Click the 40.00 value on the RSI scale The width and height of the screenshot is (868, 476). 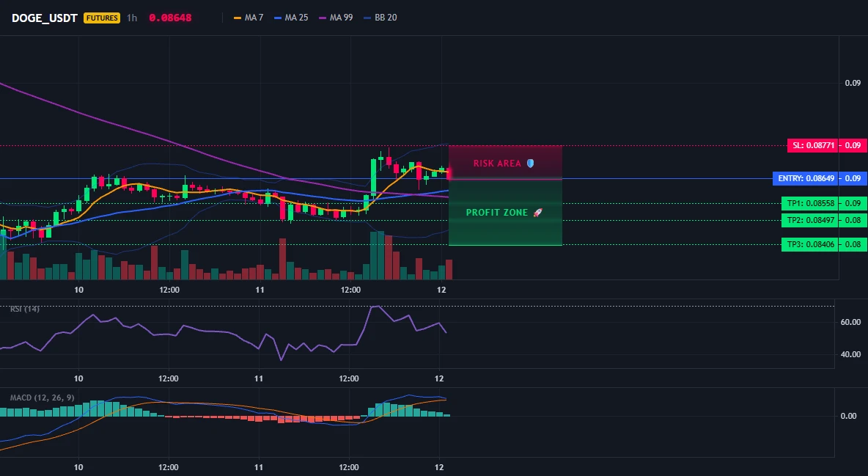click(x=850, y=354)
